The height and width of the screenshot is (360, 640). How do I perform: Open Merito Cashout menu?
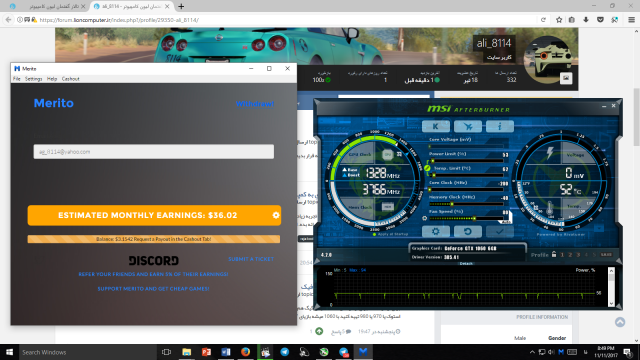coord(71,79)
